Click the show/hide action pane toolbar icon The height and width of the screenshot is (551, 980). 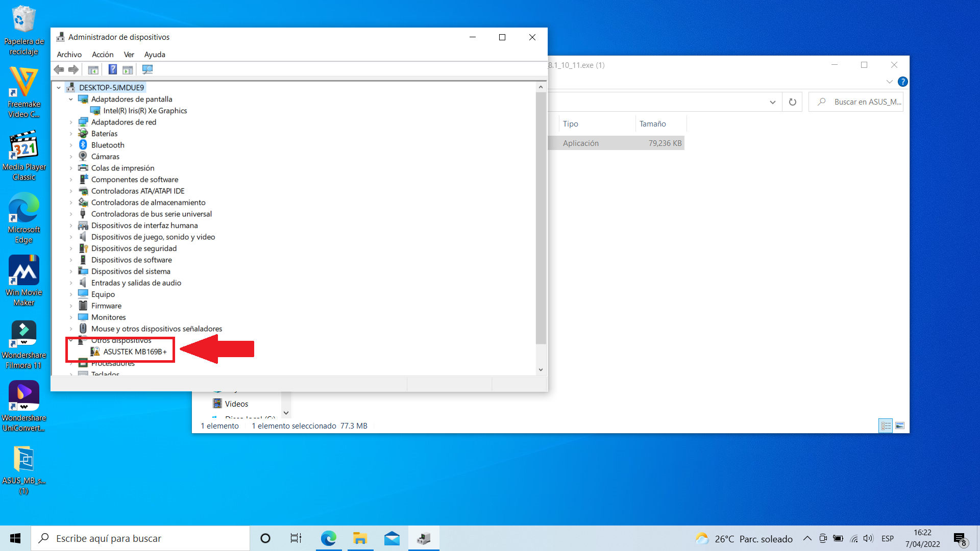coord(128,69)
